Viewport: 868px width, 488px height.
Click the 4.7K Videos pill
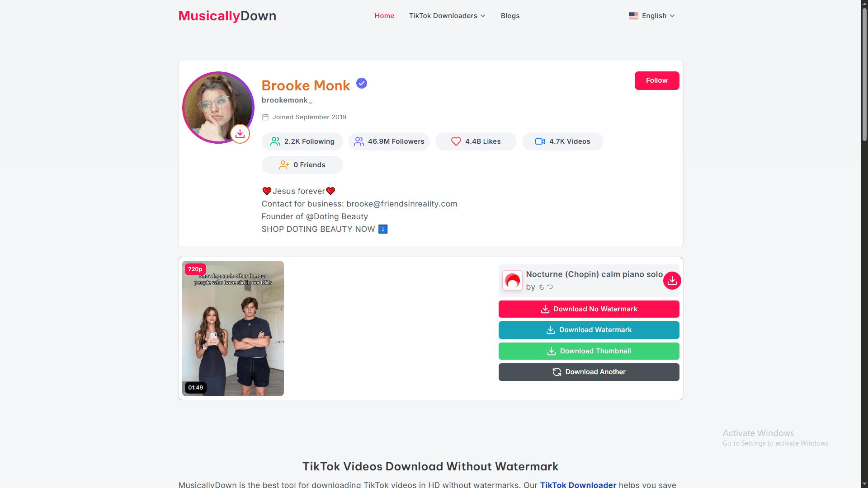pos(562,141)
